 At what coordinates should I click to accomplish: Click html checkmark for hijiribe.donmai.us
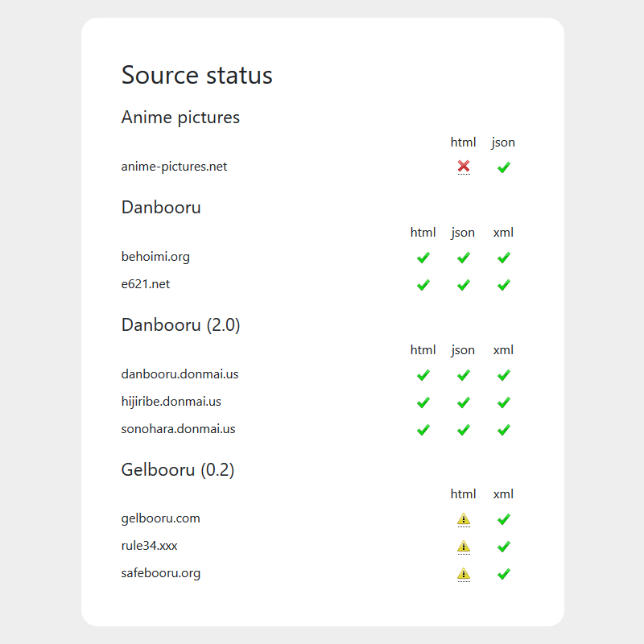point(423,402)
